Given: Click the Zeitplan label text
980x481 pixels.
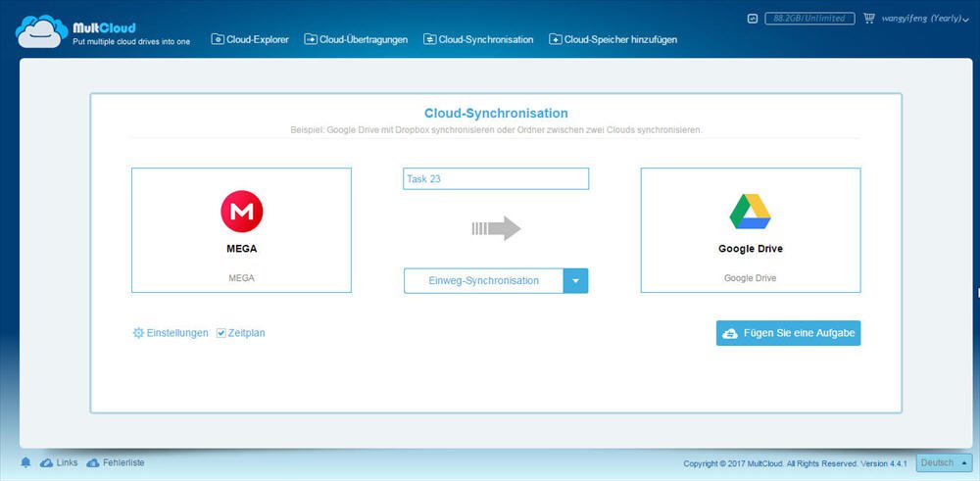Looking at the screenshot, I should tap(246, 333).
